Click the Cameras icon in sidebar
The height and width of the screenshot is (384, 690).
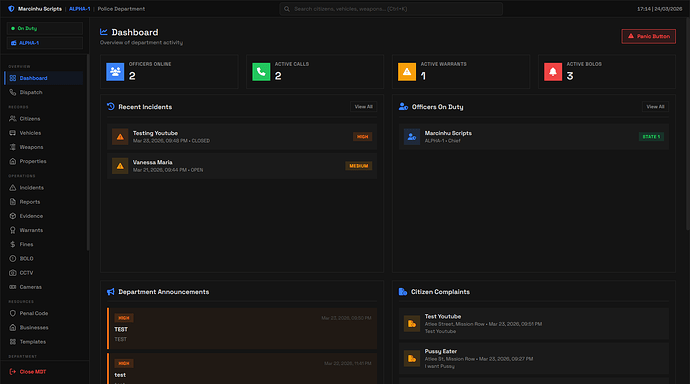click(x=13, y=287)
